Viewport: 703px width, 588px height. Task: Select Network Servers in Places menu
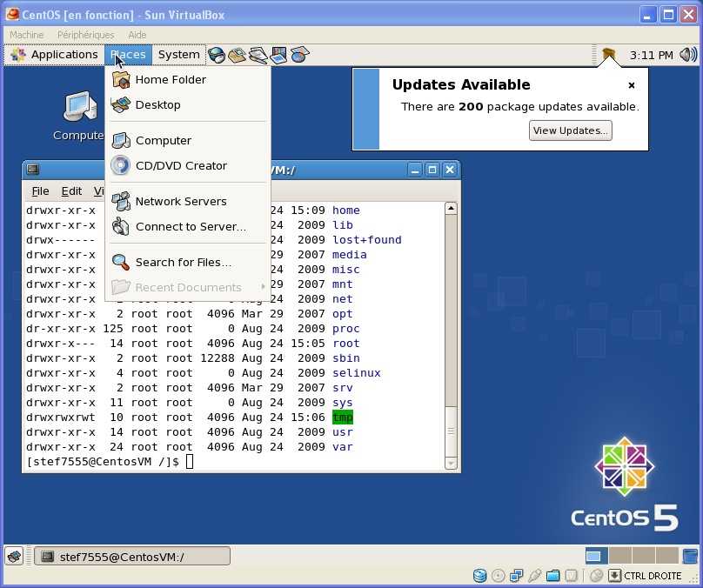click(187, 201)
